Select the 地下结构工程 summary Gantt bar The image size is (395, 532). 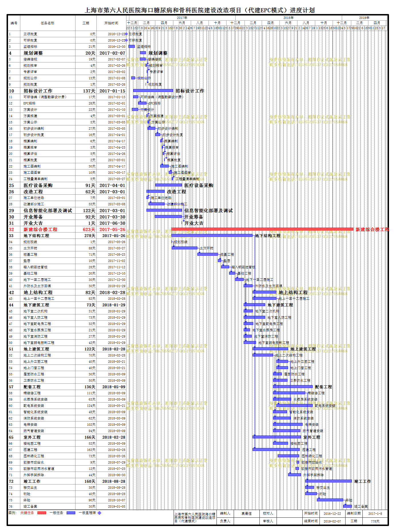[x=212, y=235]
